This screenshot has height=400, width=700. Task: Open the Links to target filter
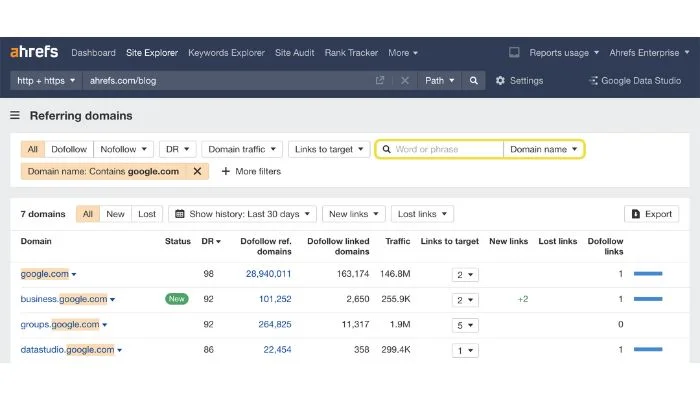pos(329,149)
